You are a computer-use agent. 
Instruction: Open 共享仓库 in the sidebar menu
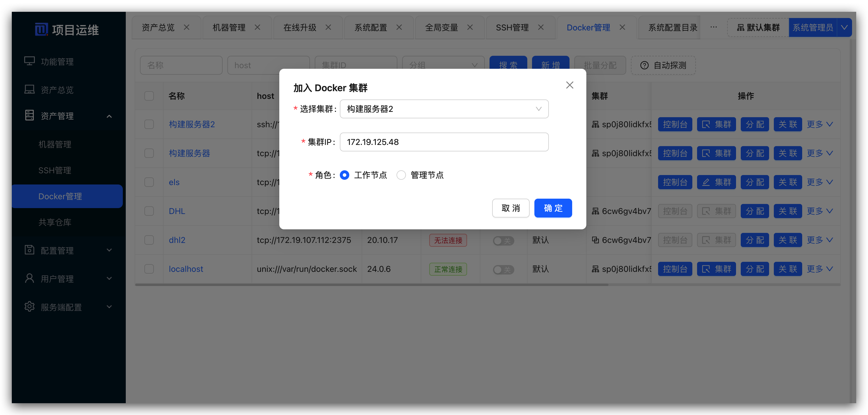55,222
